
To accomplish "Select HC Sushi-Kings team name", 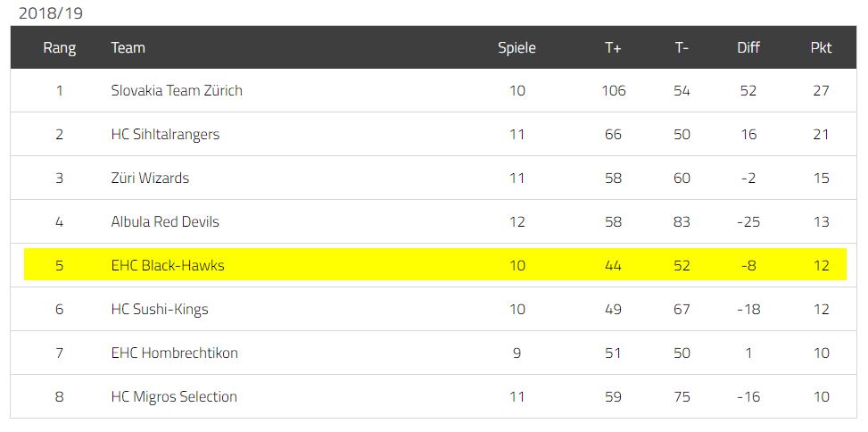I will [160, 310].
